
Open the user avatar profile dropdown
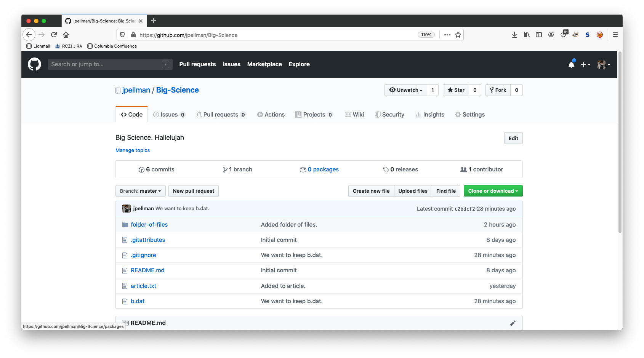click(604, 65)
